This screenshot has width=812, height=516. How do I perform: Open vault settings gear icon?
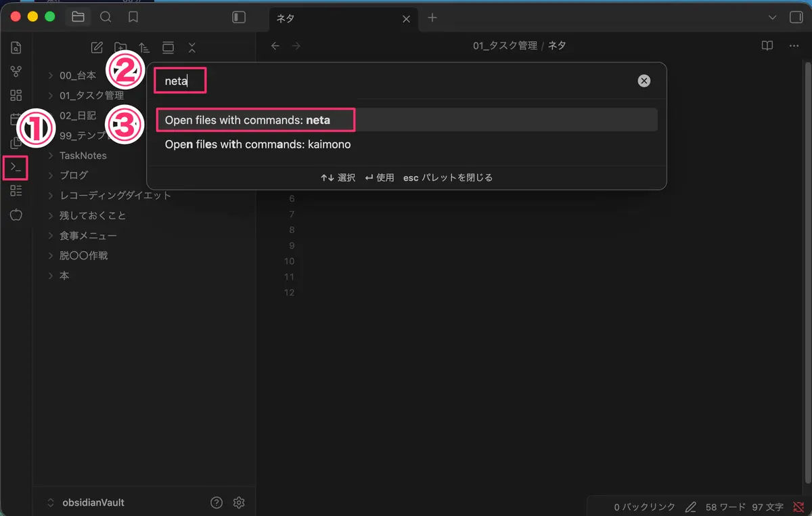click(x=238, y=502)
